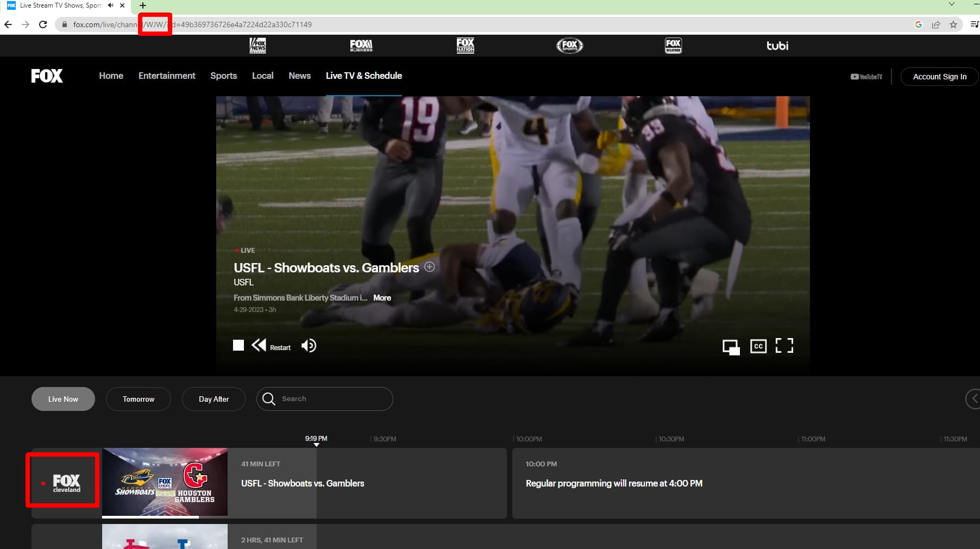Image resolution: width=980 pixels, height=549 pixels.
Task: Open the Fox Weather logo link
Action: [x=673, y=46]
